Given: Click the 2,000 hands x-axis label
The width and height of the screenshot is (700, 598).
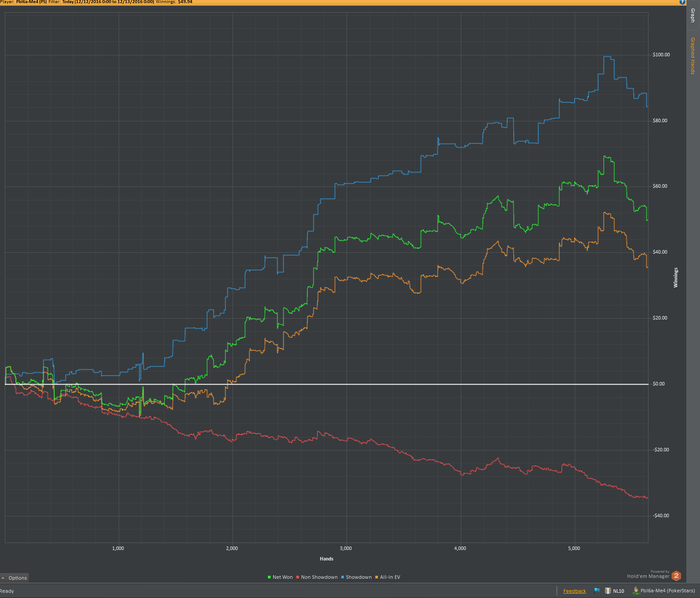Looking at the screenshot, I should [232, 548].
